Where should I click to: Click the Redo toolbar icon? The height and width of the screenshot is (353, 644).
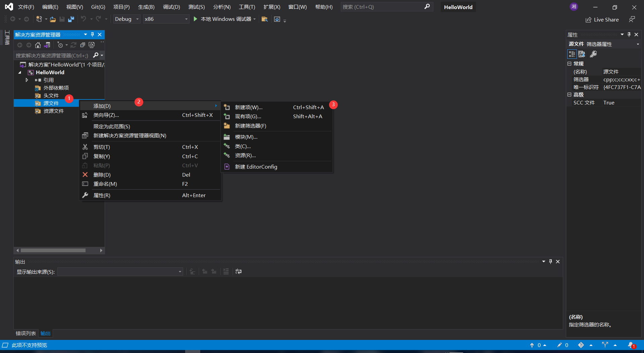click(98, 19)
